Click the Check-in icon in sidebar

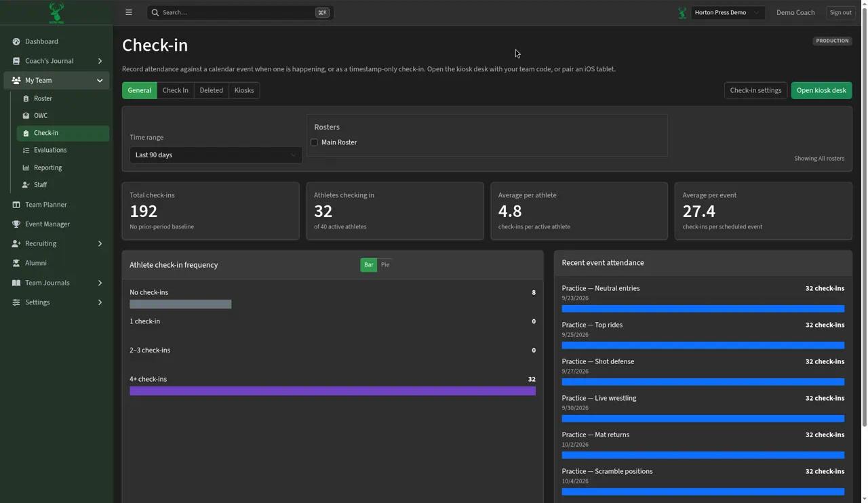tap(26, 133)
